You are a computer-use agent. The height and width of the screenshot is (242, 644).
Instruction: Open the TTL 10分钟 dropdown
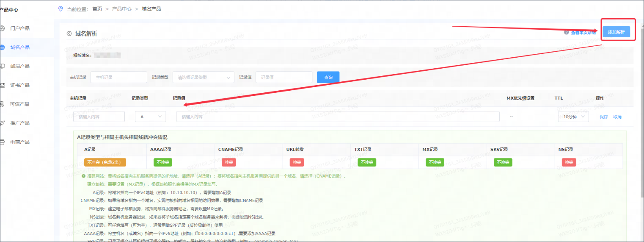coord(573,117)
